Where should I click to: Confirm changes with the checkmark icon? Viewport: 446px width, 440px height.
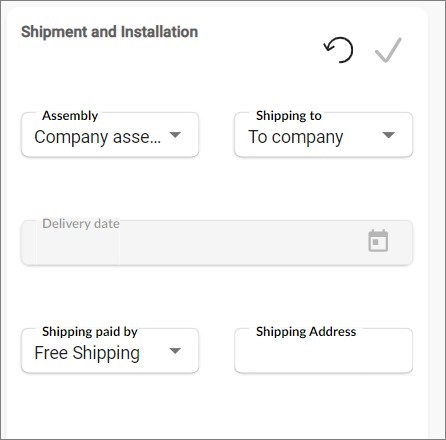click(388, 50)
